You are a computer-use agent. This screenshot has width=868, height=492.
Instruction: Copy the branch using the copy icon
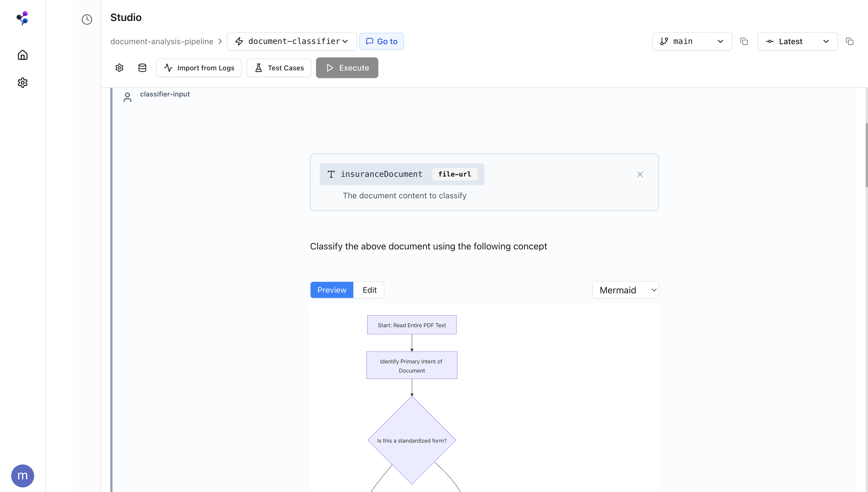click(x=744, y=41)
